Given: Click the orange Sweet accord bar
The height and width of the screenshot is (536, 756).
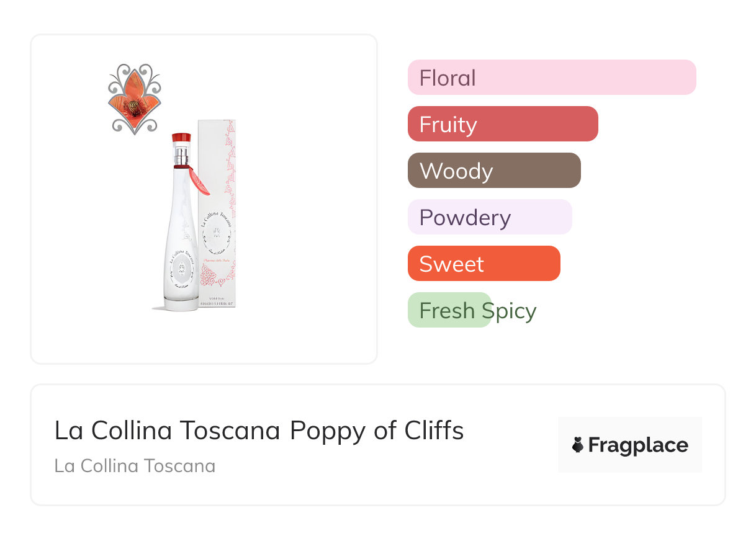Looking at the screenshot, I should point(484,264).
